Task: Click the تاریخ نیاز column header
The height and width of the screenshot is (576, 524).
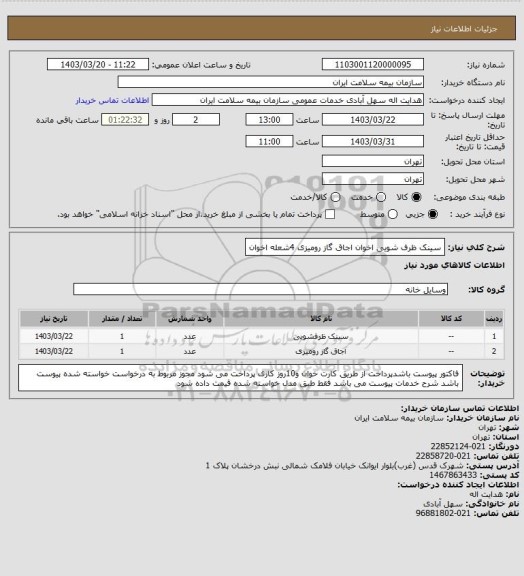Action: click(54, 318)
